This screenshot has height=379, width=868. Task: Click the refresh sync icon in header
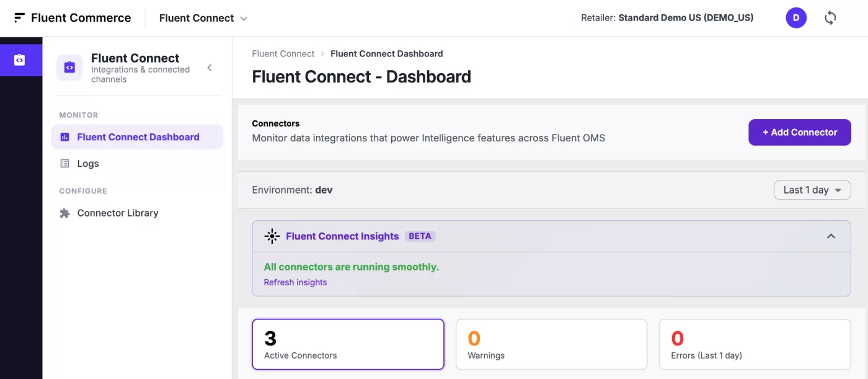830,18
